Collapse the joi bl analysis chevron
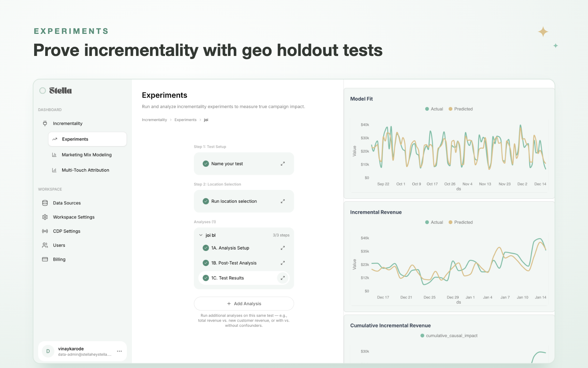The height and width of the screenshot is (368, 588). [x=201, y=235]
